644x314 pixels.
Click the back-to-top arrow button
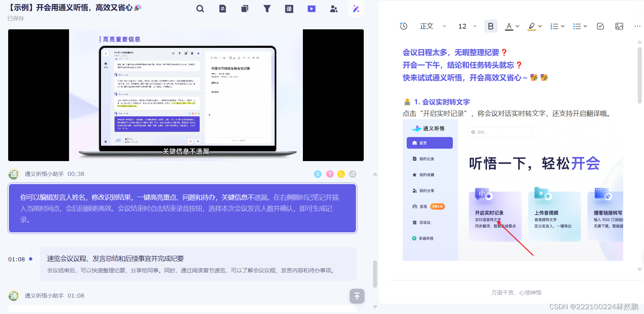tap(357, 296)
